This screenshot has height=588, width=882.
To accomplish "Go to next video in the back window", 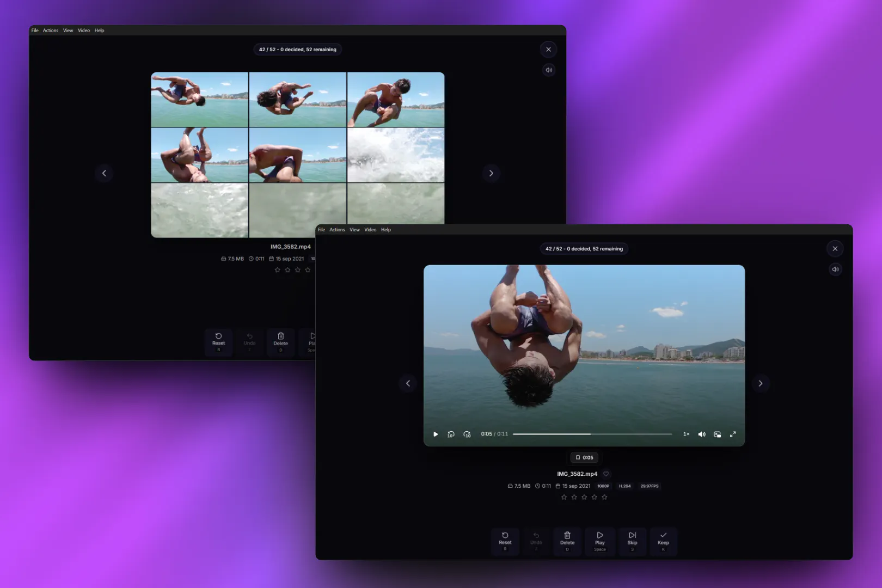I will [491, 173].
